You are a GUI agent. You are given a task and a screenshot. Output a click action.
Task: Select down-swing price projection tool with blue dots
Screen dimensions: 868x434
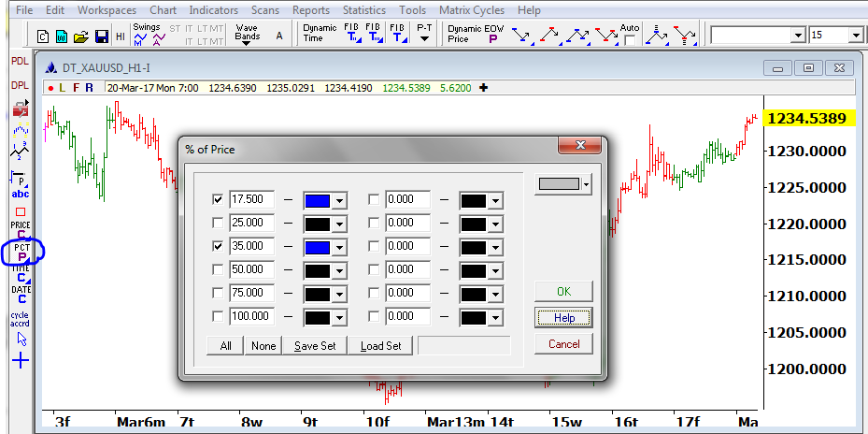(522, 36)
